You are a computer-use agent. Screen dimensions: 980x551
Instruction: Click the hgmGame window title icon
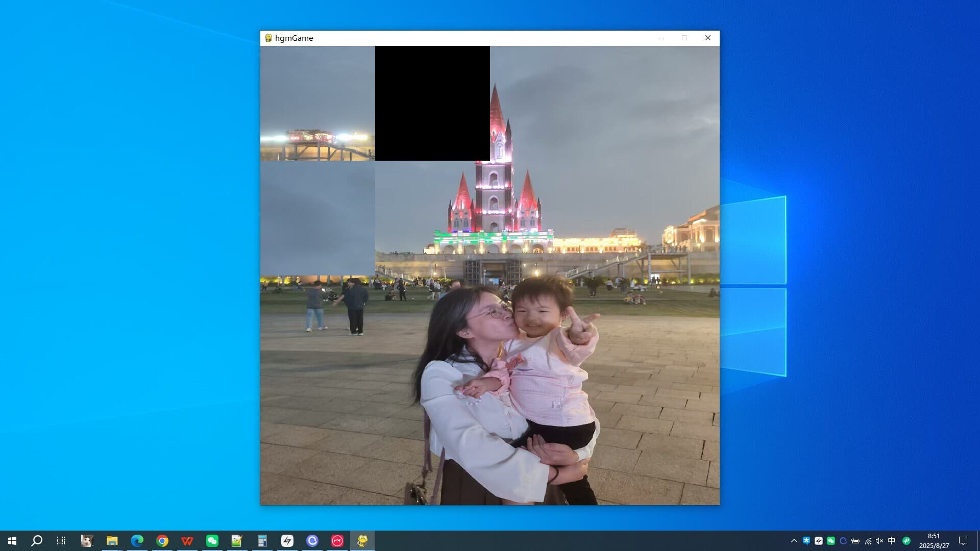point(268,38)
